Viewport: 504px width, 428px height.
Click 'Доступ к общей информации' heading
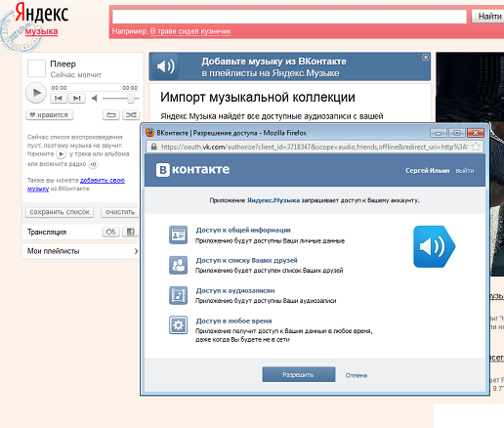[x=243, y=230]
